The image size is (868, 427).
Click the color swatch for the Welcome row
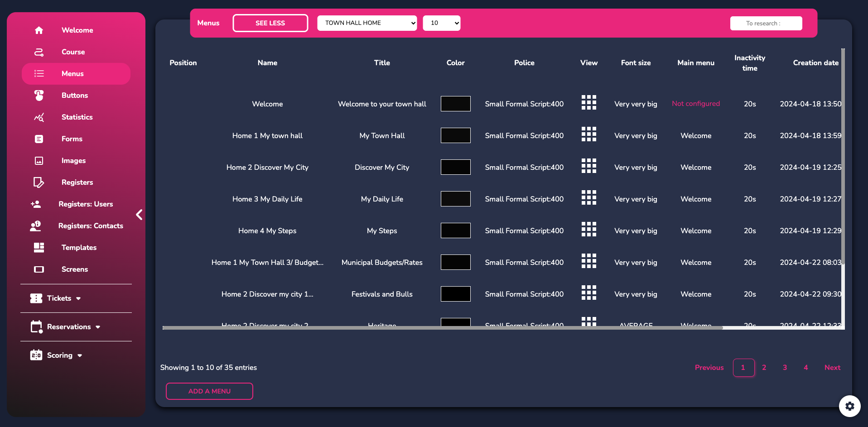455,104
